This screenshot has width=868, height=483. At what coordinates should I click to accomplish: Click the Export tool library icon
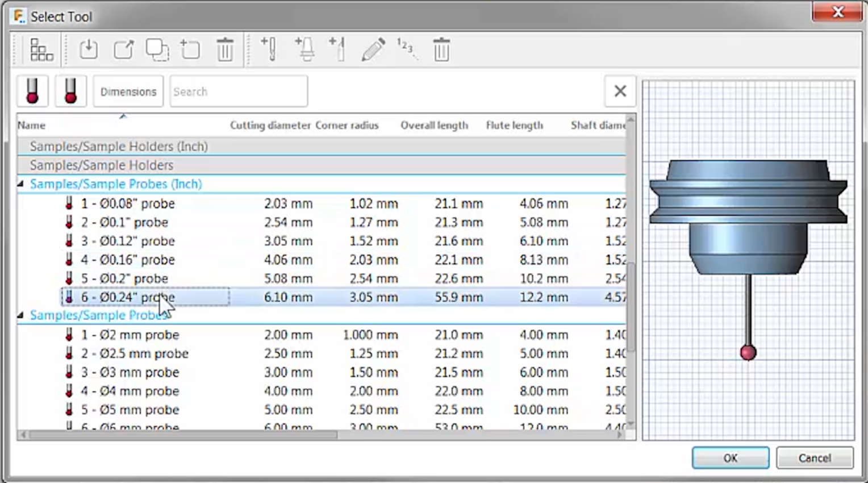pyautogui.click(x=123, y=50)
